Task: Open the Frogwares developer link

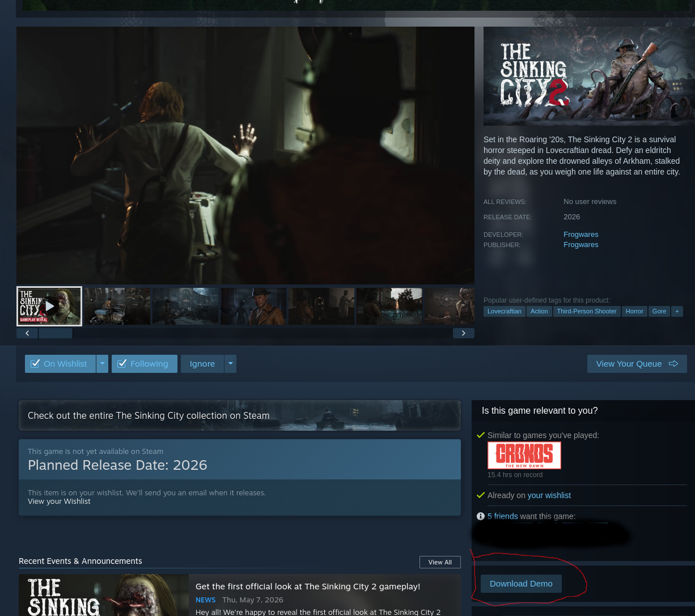Action: 580,235
